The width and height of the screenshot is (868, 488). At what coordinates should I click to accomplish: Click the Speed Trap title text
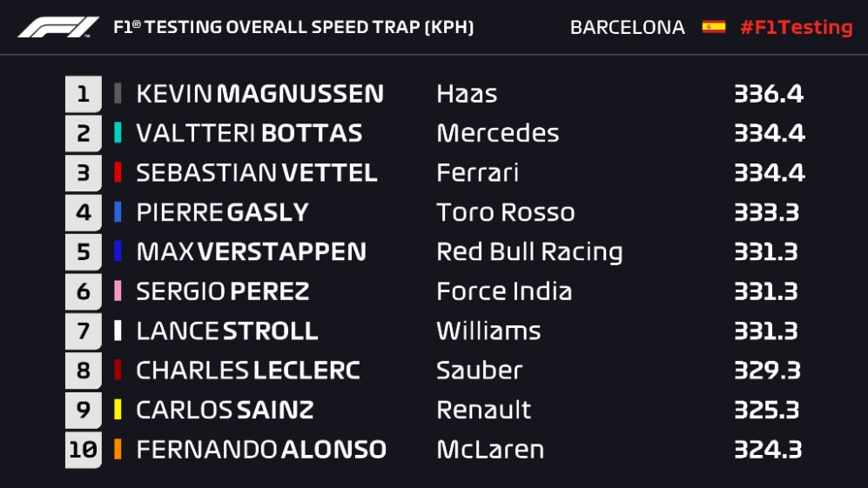[293, 27]
